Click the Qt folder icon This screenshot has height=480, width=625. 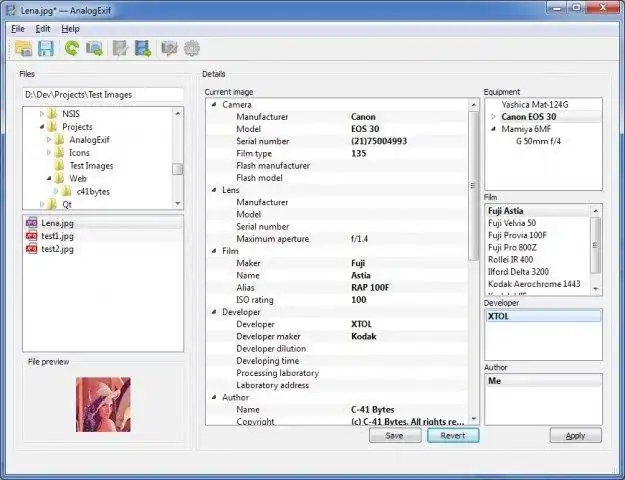[52, 204]
